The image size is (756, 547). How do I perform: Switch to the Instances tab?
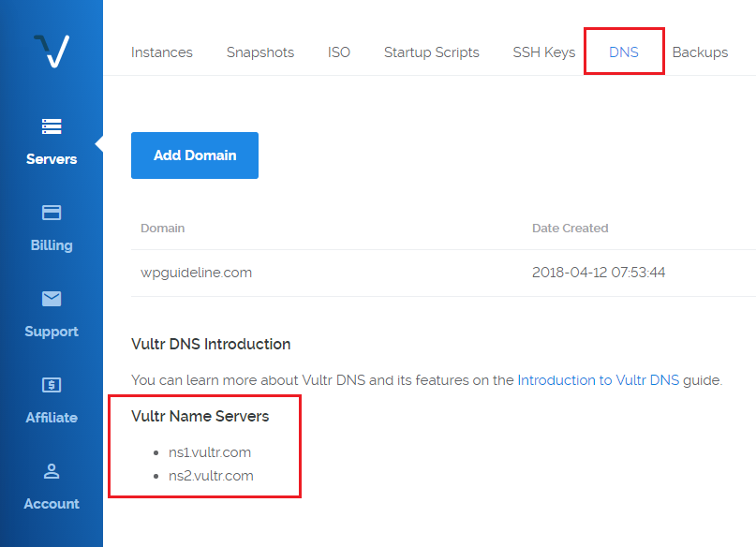coord(162,52)
